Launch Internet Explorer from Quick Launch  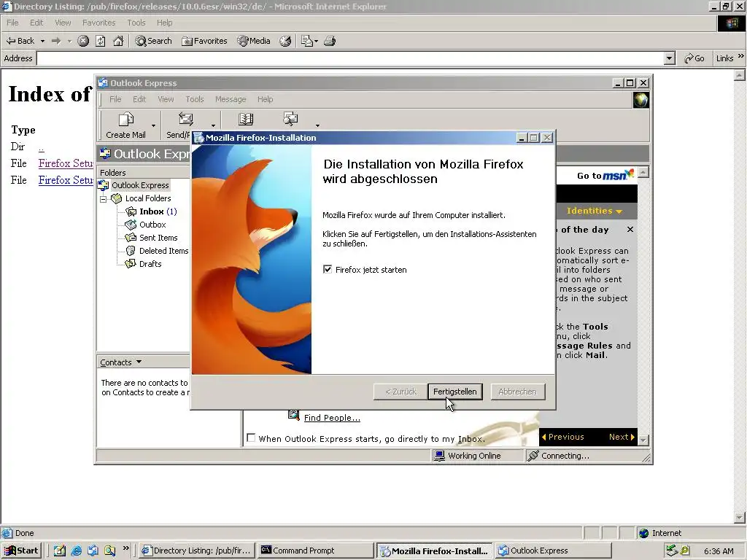pyautogui.click(x=76, y=551)
